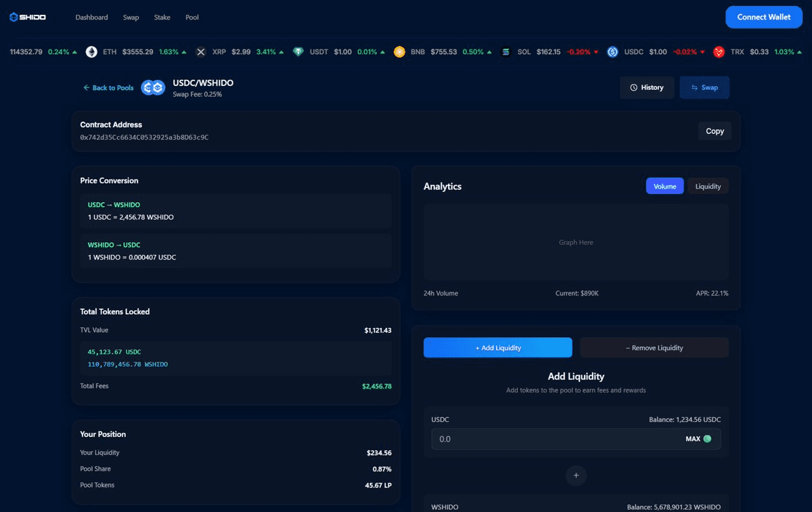This screenshot has width=812, height=512.
Task: Click the Connect Wallet button
Action: 763,17
